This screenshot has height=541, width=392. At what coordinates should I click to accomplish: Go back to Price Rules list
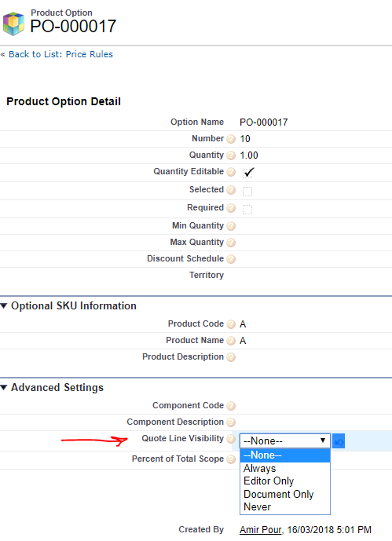(60, 54)
